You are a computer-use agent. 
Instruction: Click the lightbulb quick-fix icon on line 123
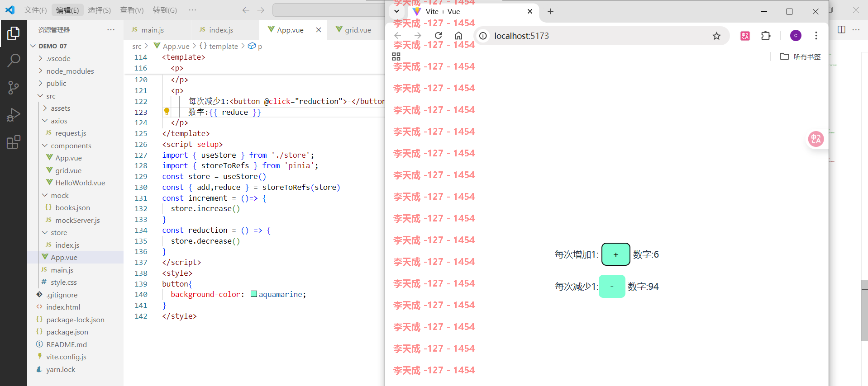click(x=167, y=111)
